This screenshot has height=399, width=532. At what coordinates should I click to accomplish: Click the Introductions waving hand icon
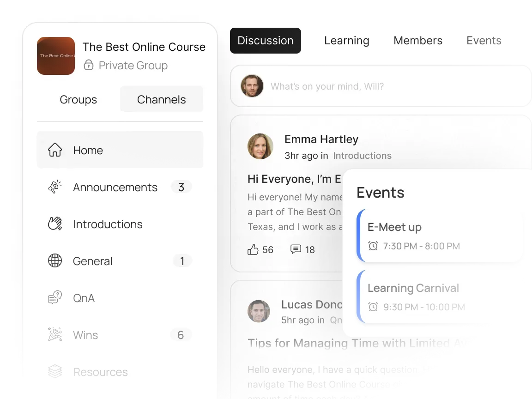tap(54, 224)
